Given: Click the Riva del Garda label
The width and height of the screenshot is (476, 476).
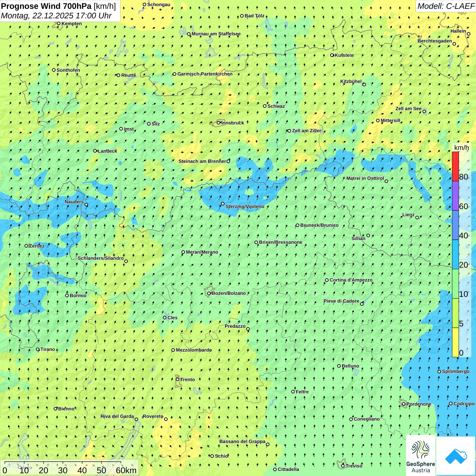Looking at the screenshot, I should (x=117, y=416).
